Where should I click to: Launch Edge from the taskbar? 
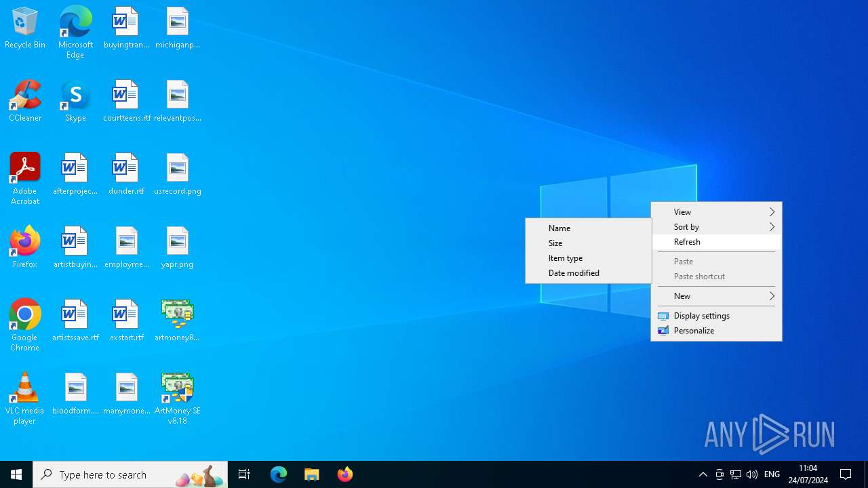(x=279, y=474)
